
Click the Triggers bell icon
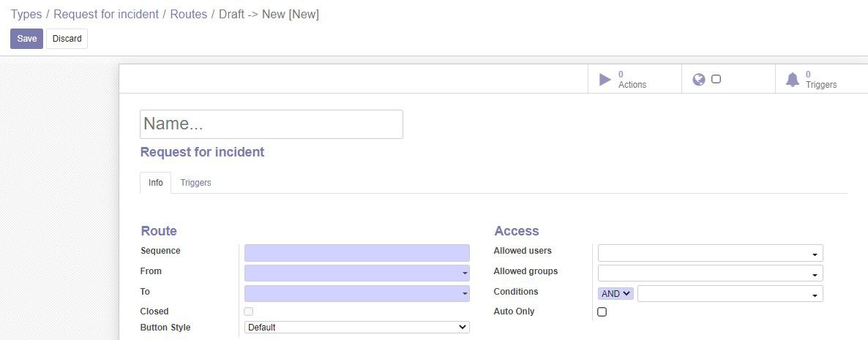click(793, 80)
